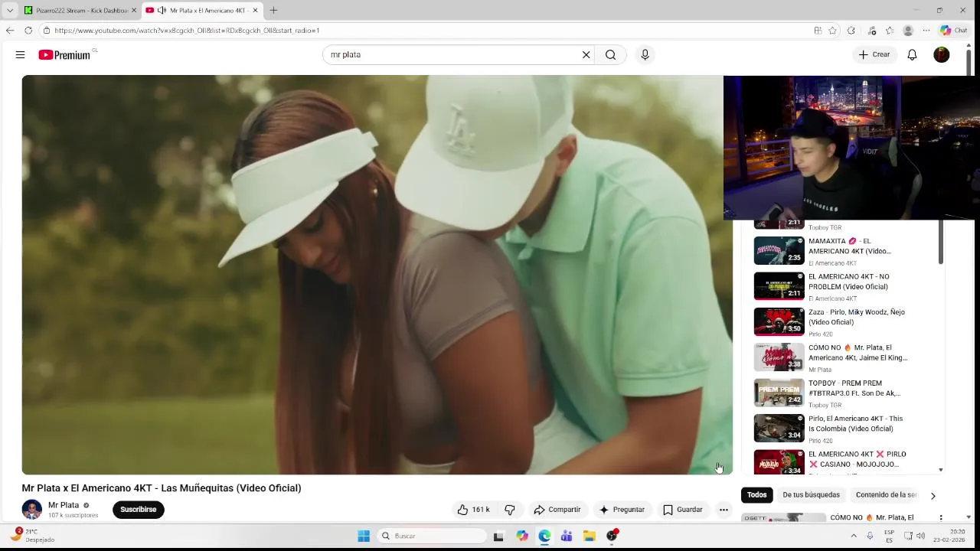Click the playlist panel scrollbar
This screenshot has width=980, height=551.
(x=941, y=243)
